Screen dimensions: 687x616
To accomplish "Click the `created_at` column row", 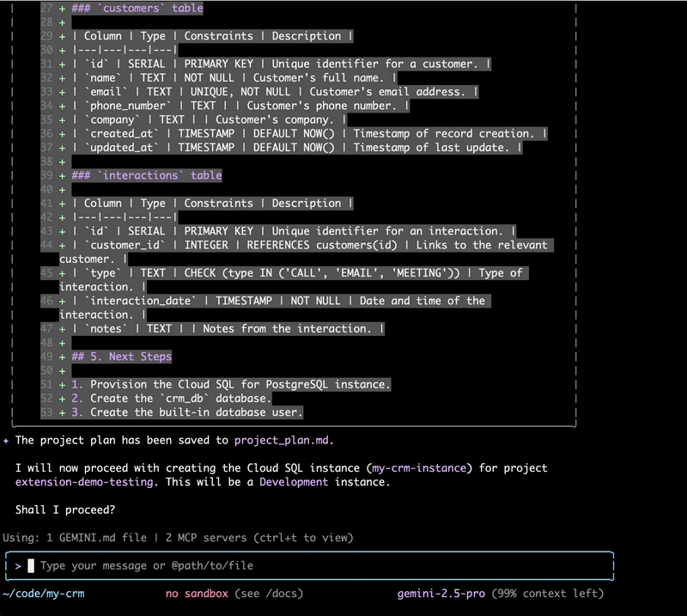I will [309, 134].
